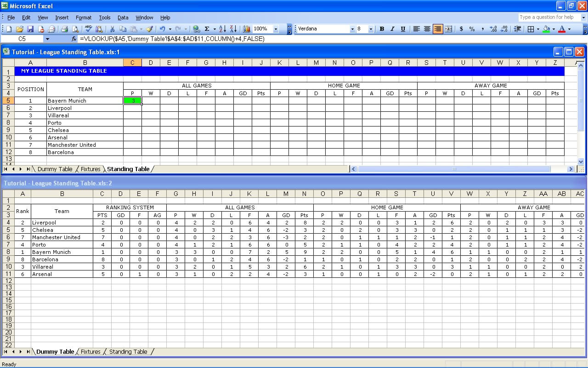Open the Insert menu

(x=62, y=17)
